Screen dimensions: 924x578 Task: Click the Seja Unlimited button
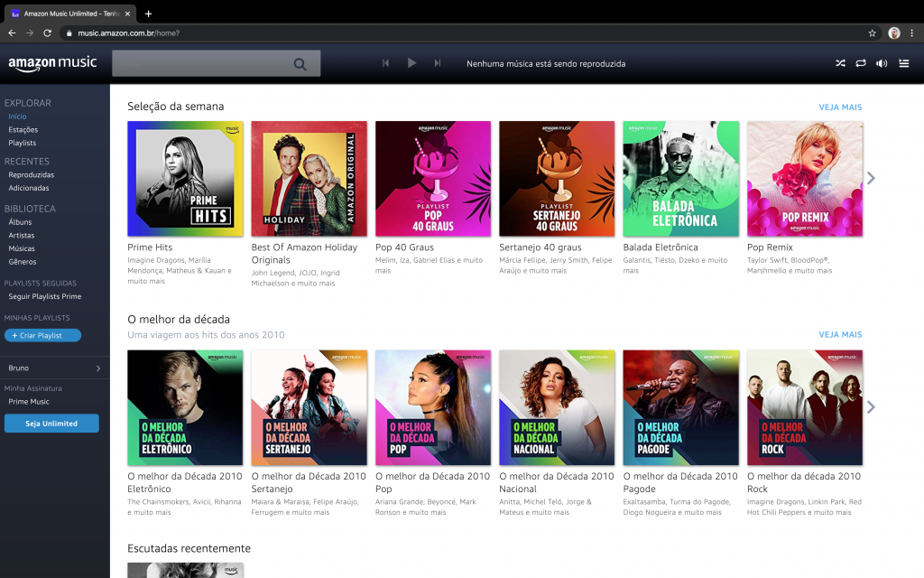pos(51,424)
